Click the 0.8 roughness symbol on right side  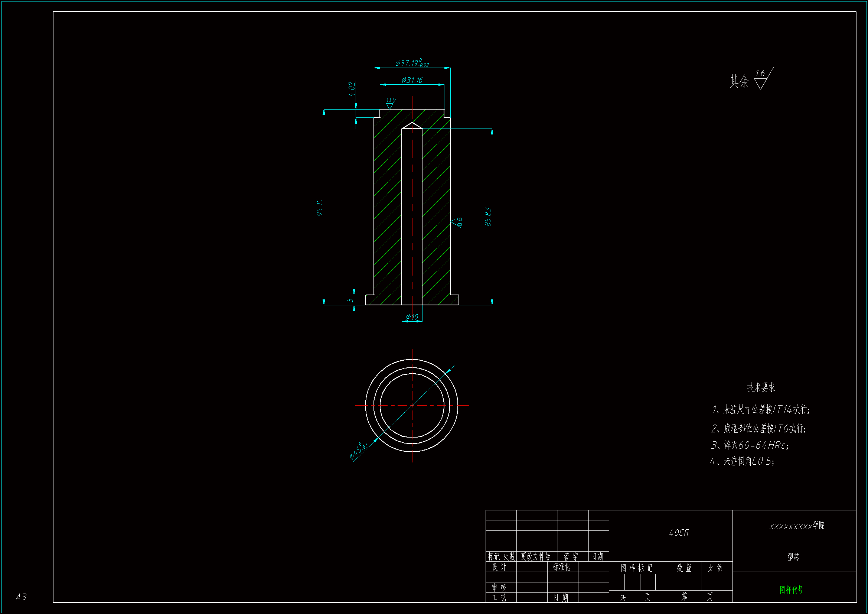[x=457, y=222]
